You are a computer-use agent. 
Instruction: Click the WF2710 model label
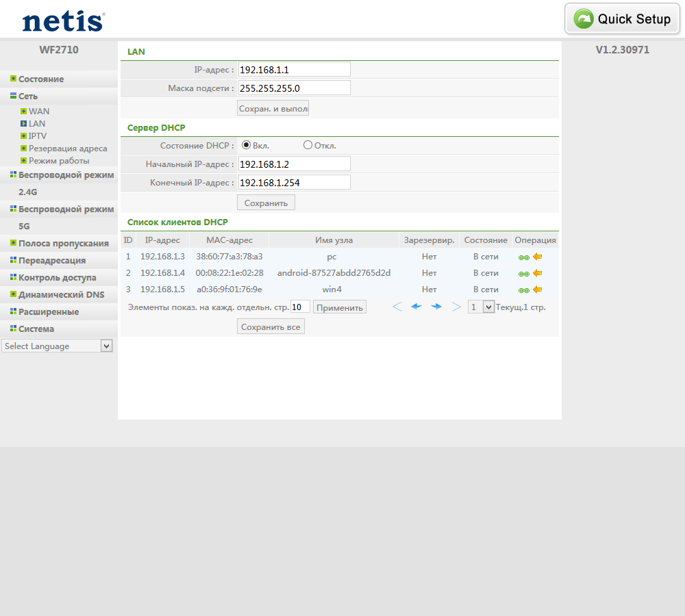(59, 50)
